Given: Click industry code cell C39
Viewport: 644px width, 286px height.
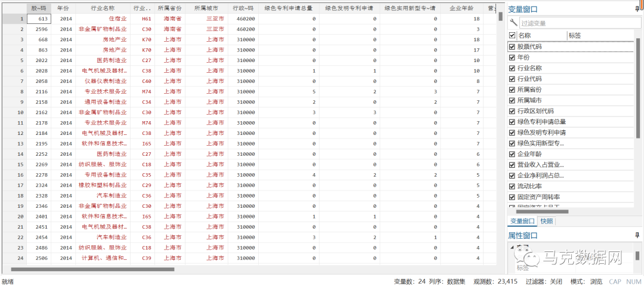Looking at the screenshot, I should [x=143, y=257].
